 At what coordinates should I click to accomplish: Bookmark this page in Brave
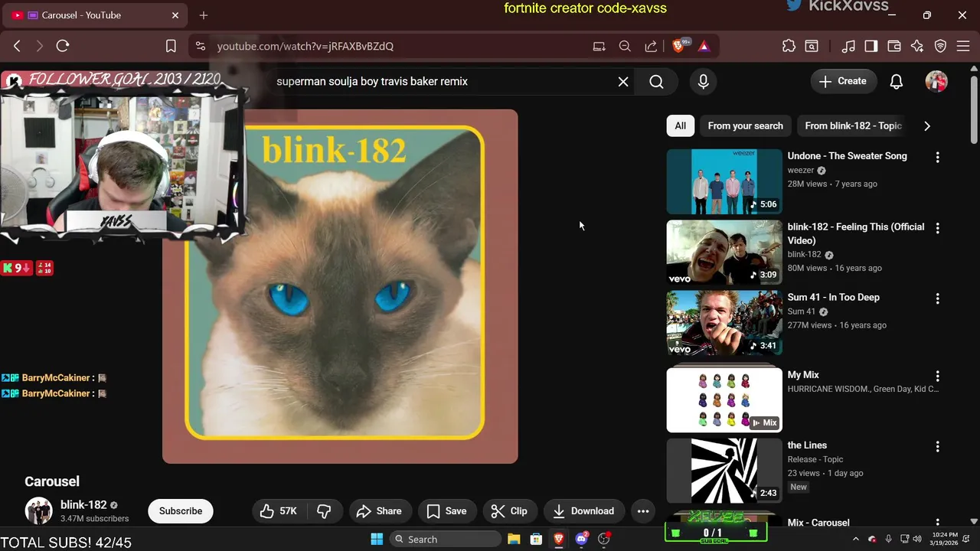[171, 46]
